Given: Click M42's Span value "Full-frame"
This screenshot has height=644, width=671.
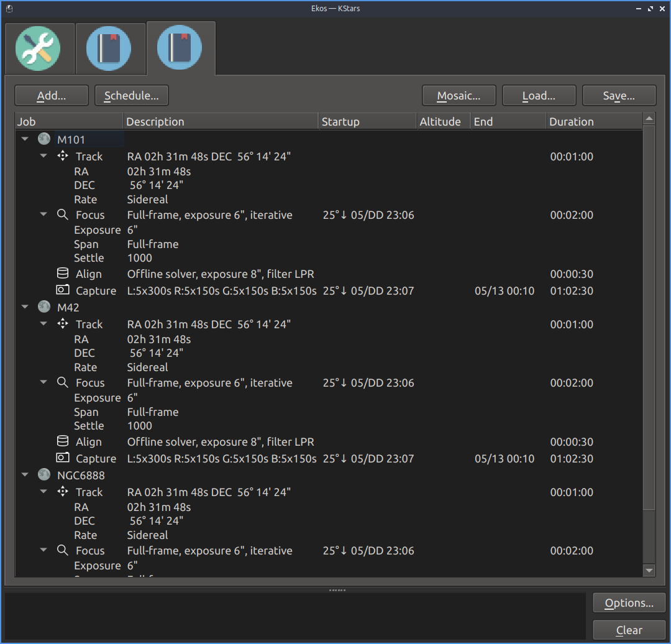Looking at the screenshot, I should [x=153, y=412].
